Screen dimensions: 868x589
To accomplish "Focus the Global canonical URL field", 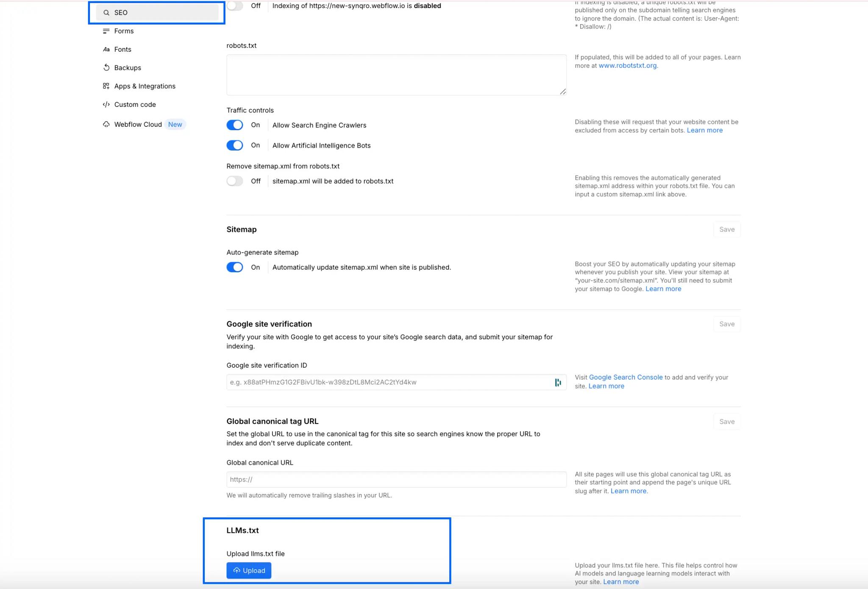I will click(x=396, y=480).
